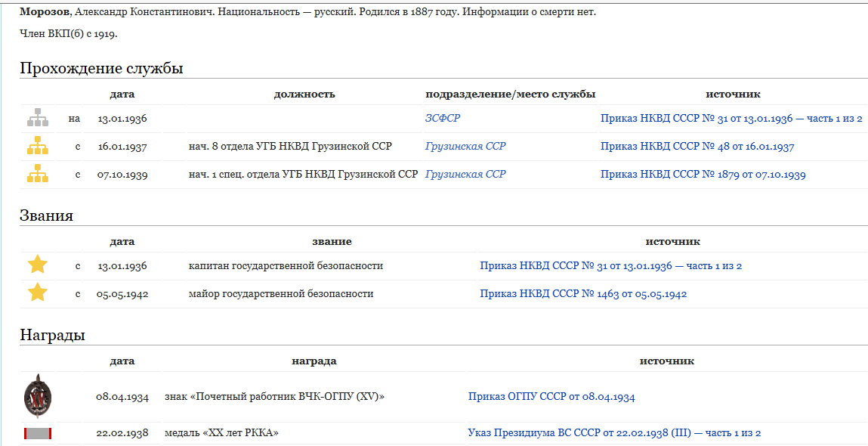
Task: Click the Награды section heading
Action: click(53, 335)
